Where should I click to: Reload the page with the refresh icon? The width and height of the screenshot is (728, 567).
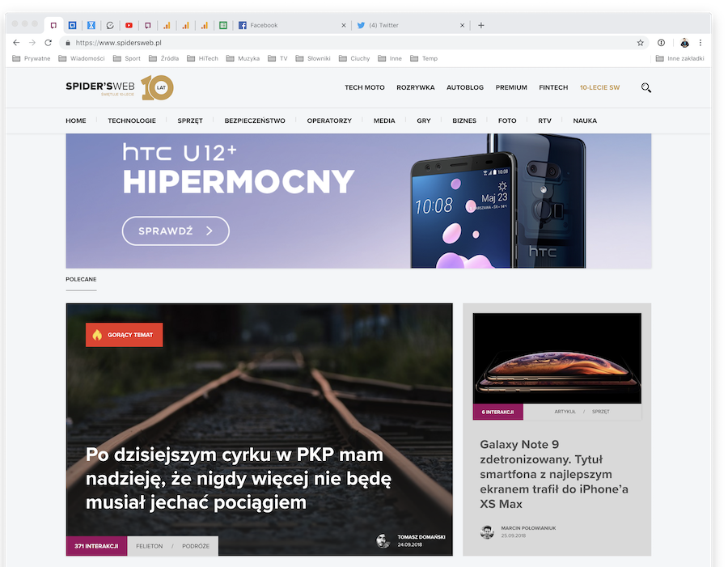tap(48, 43)
